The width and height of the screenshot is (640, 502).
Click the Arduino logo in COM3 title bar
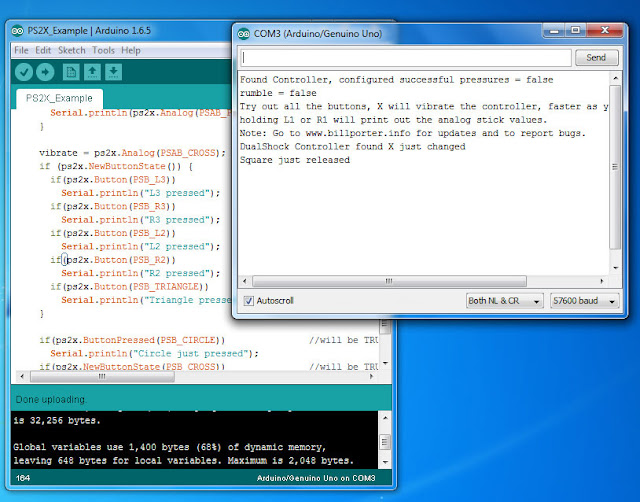pyautogui.click(x=244, y=34)
